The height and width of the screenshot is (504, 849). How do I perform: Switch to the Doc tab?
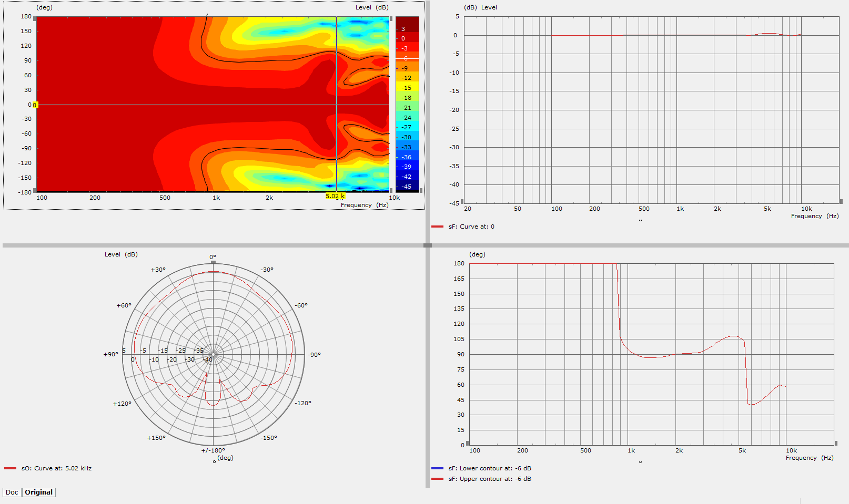tap(12, 492)
